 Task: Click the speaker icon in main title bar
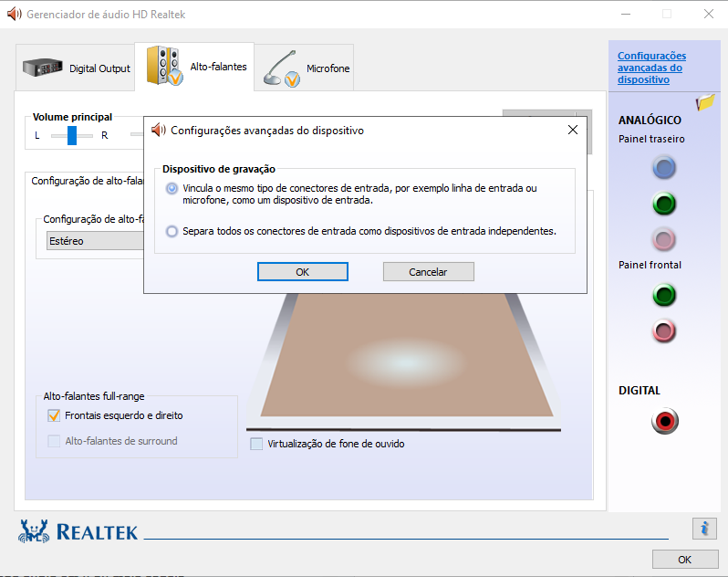click(x=15, y=14)
